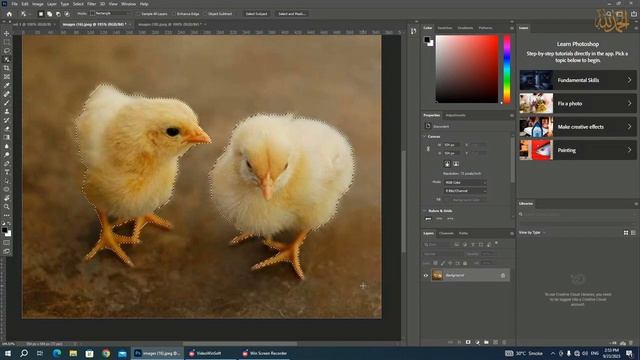Select the Object Selection tool

[x=7, y=60]
